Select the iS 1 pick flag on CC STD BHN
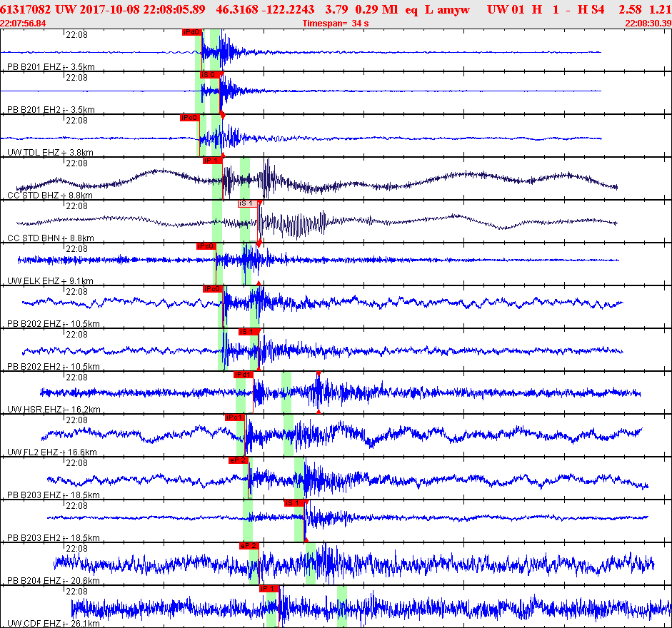The height and width of the screenshot is (628, 672). pyautogui.click(x=248, y=203)
